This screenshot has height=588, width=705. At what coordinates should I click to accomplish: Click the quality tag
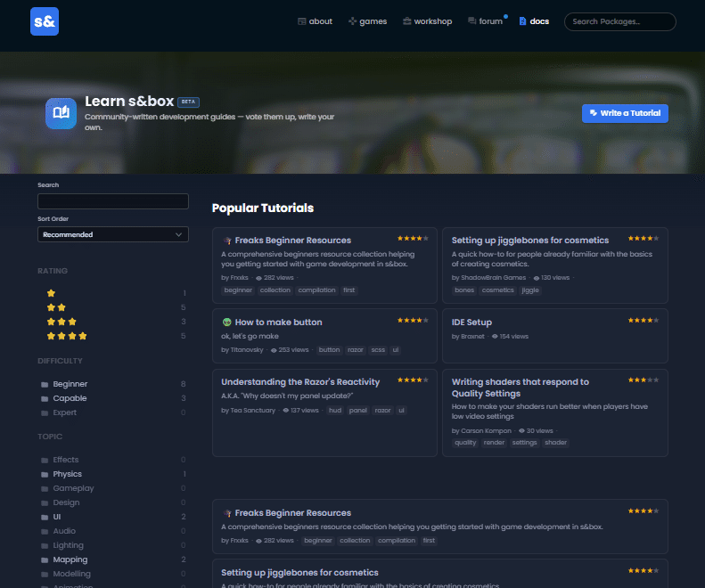[x=465, y=443]
